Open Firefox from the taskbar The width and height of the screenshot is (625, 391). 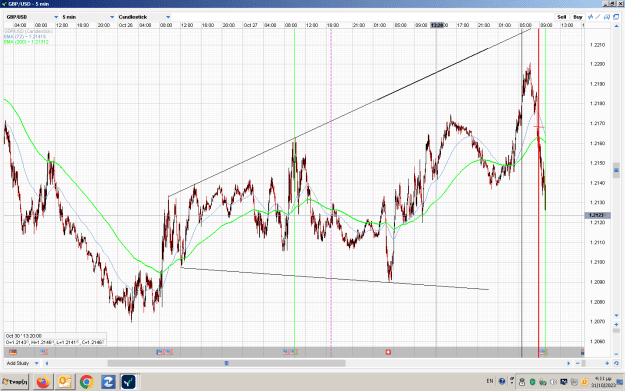[x=43, y=382]
